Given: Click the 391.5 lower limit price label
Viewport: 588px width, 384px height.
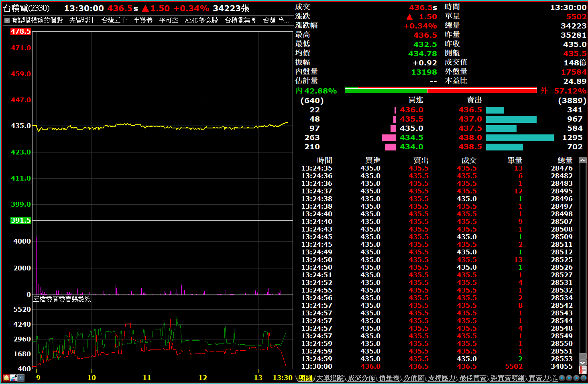Looking at the screenshot, I should click(21, 220).
